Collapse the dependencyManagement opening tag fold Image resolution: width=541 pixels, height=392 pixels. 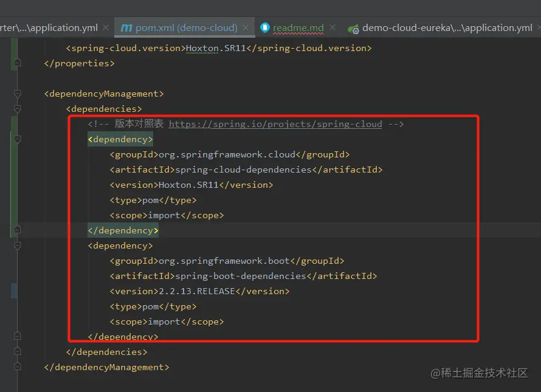click(x=18, y=94)
